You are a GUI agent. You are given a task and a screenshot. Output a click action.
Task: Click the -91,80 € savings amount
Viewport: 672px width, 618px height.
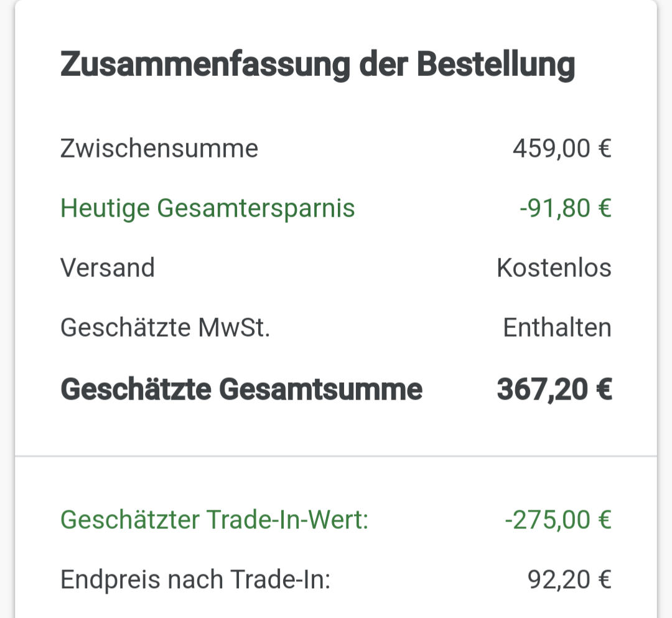(x=565, y=208)
